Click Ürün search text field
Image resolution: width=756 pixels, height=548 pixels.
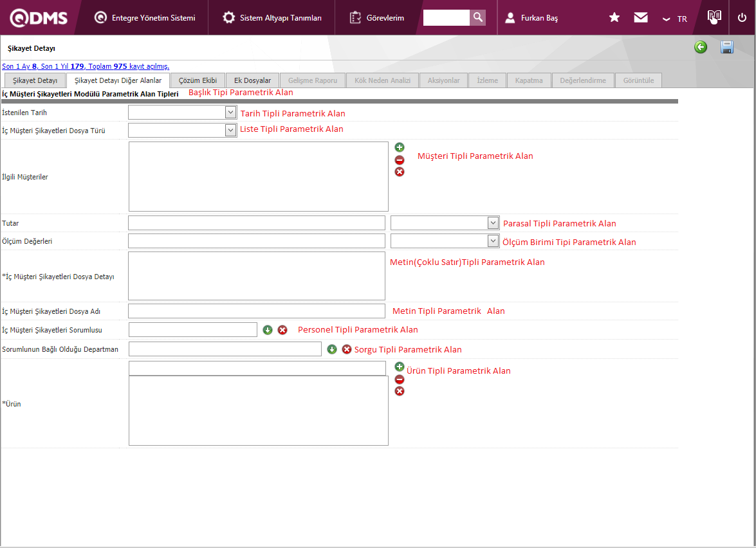coord(257,368)
